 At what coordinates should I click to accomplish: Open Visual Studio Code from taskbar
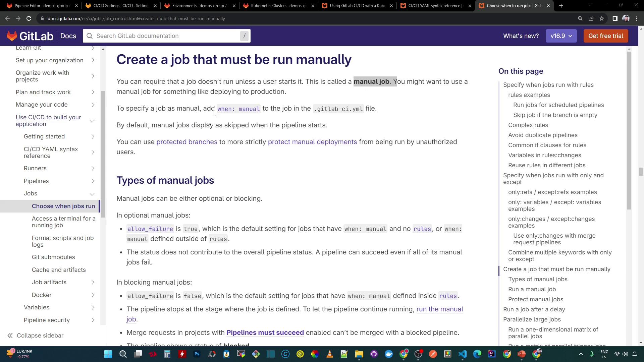463,354
